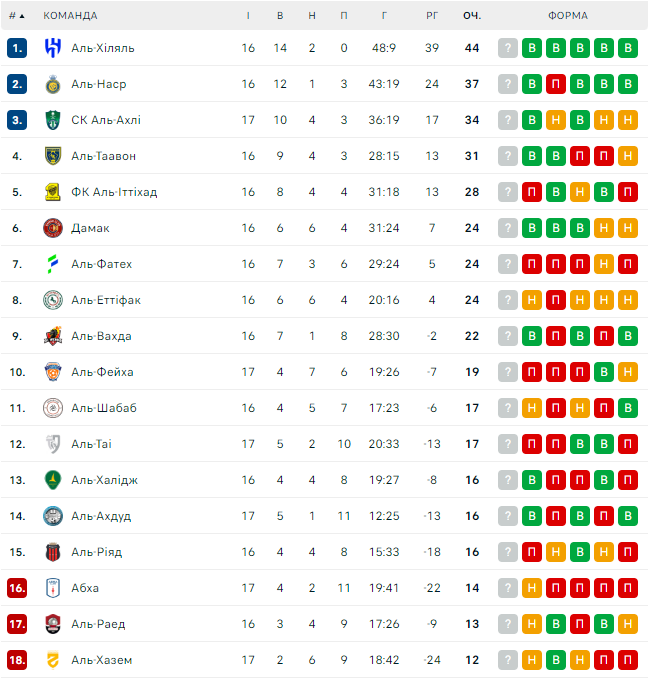This screenshot has height=683, width=651.
Task: Click the Аль-Халідж team logo
Action: pos(53,480)
